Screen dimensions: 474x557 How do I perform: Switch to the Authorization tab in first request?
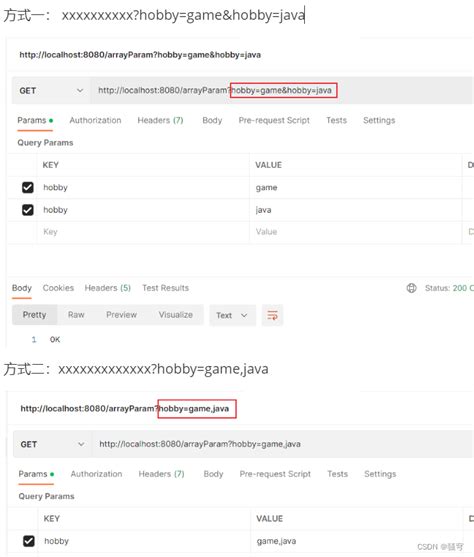point(95,120)
